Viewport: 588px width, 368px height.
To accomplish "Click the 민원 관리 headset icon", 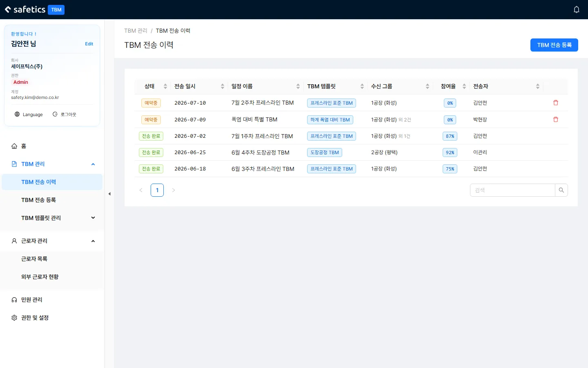I will pos(14,300).
